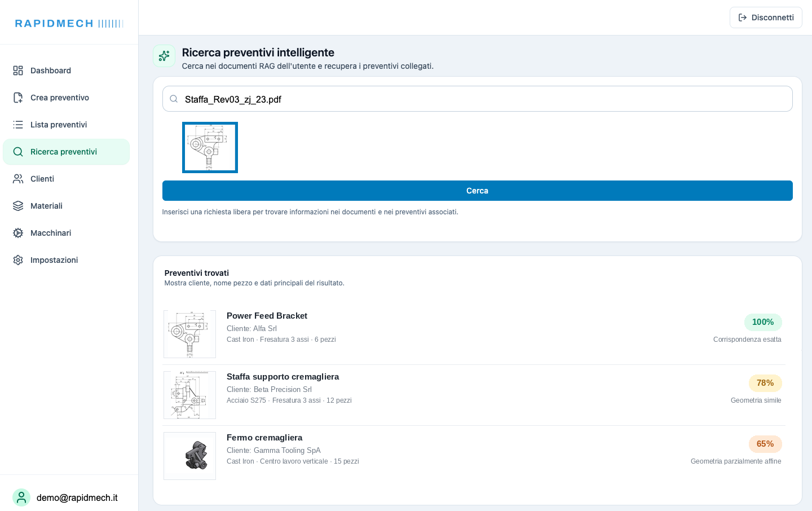The image size is (812, 511).
Task: Open the Fermo cremagliera 3D thumbnail
Action: [189, 456]
